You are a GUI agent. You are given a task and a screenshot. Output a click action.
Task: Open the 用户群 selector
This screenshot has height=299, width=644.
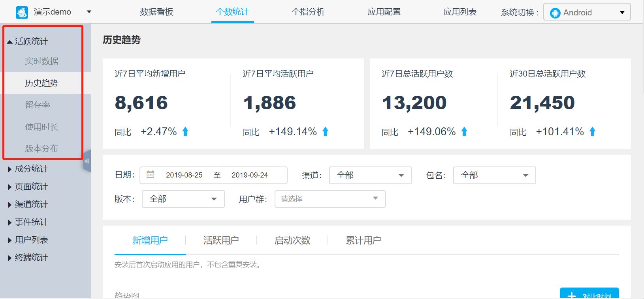tap(330, 199)
